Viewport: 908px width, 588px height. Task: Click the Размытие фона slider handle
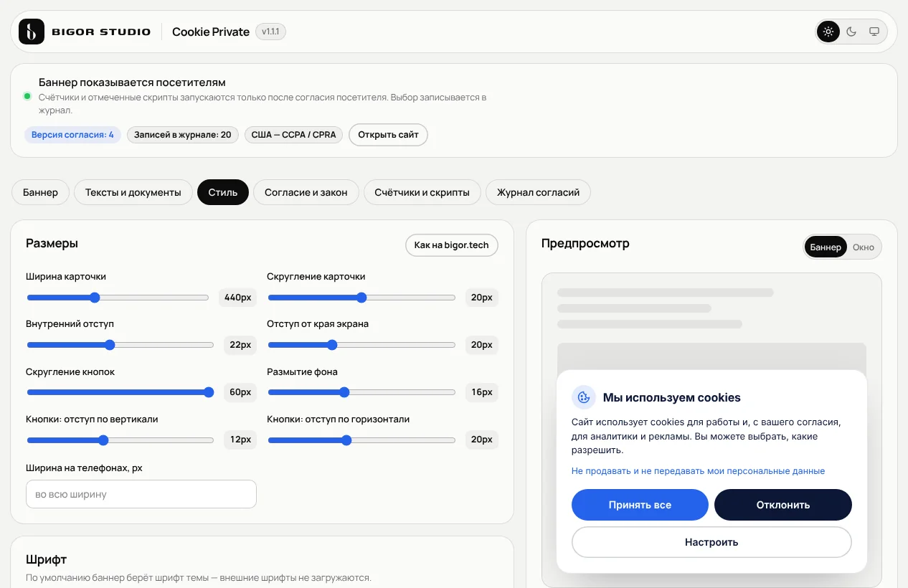coord(344,392)
